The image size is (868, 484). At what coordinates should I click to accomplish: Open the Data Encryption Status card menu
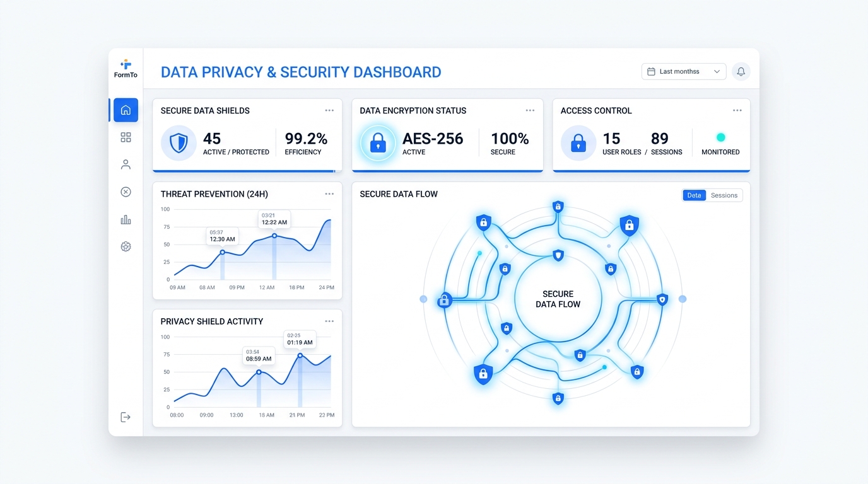point(530,110)
